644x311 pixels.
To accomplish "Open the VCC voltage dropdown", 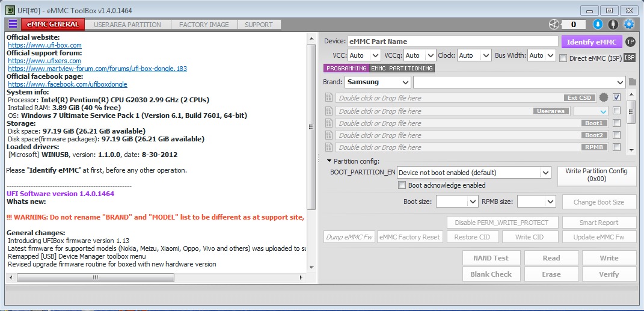I will click(x=364, y=55).
